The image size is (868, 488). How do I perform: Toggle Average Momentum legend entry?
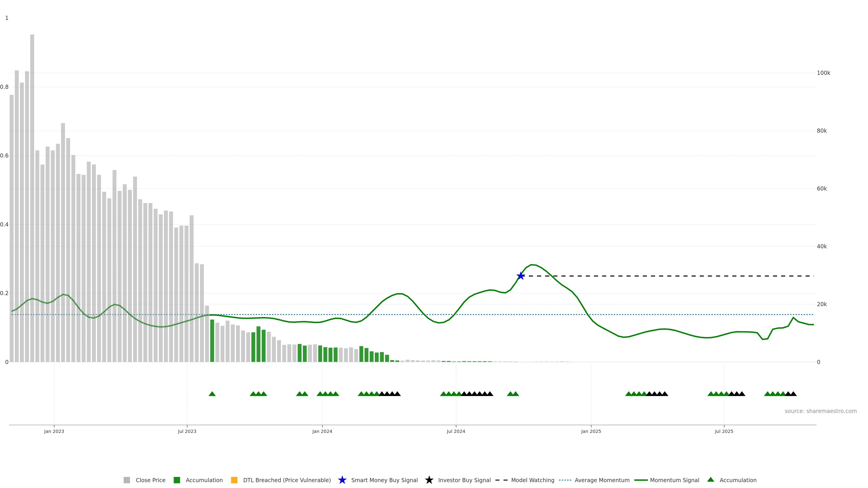pos(602,480)
